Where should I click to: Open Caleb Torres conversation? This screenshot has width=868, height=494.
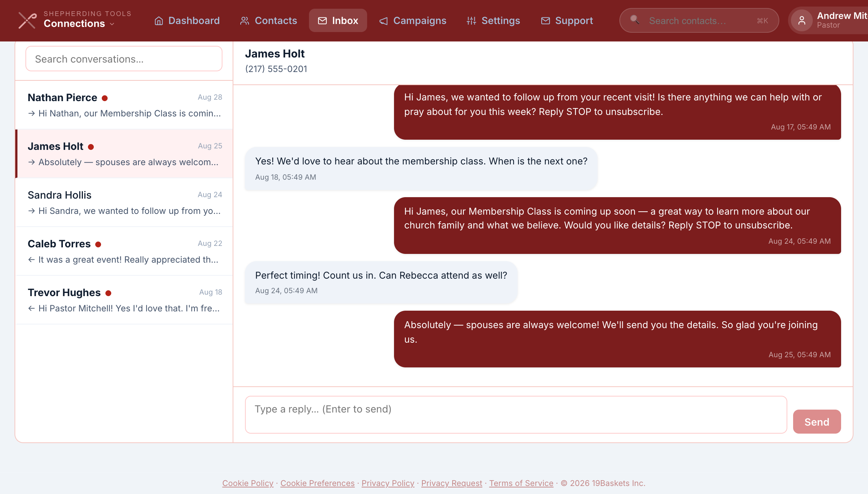click(x=124, y=251)
